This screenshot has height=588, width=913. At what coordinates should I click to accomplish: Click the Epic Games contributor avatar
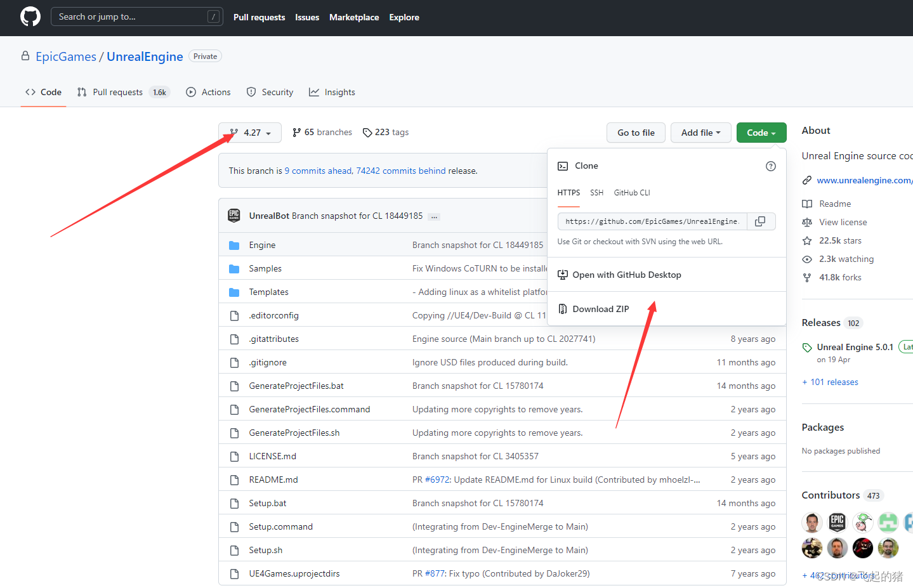click(837, 522)
